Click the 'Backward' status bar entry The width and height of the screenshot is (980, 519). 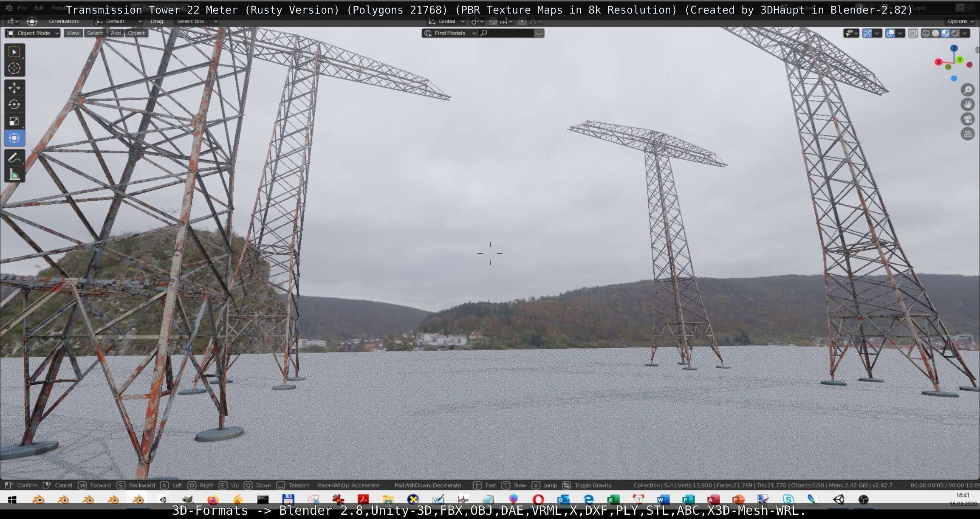pos(142,485)
